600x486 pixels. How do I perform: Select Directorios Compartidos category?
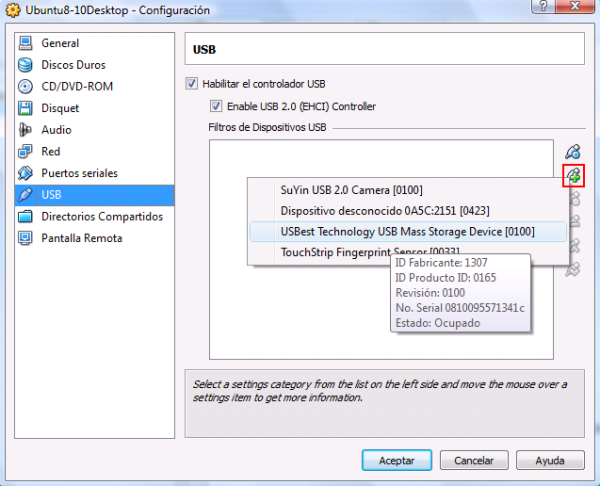point(101,216)
